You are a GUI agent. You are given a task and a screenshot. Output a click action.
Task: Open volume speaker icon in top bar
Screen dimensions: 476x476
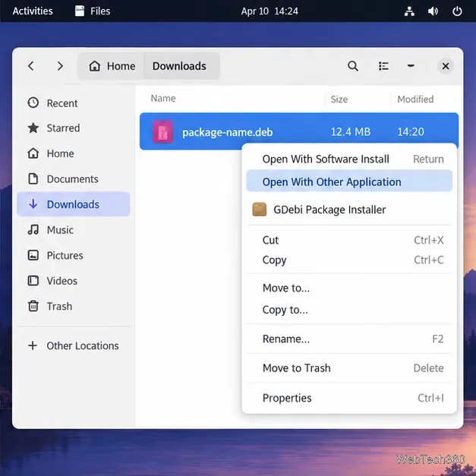(433, 11)
